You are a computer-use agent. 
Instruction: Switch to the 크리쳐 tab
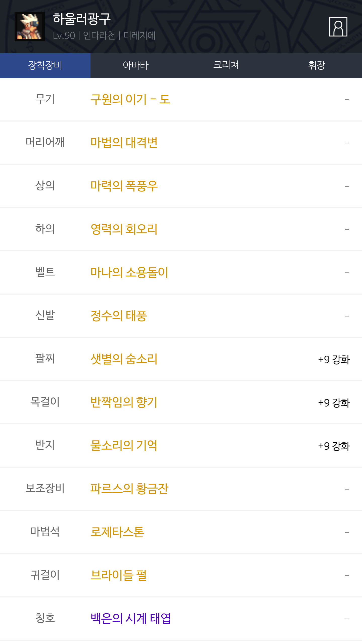[226, 65]
